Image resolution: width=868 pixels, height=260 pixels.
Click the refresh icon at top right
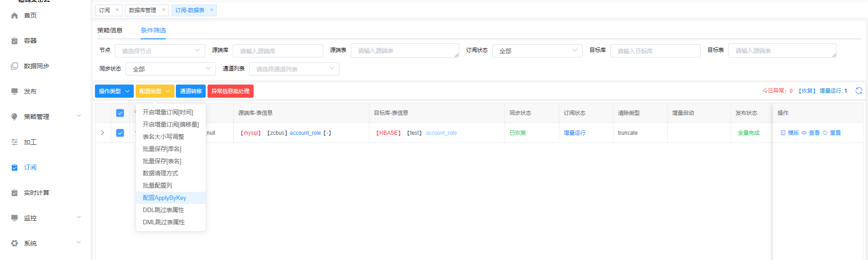[859, 91]
